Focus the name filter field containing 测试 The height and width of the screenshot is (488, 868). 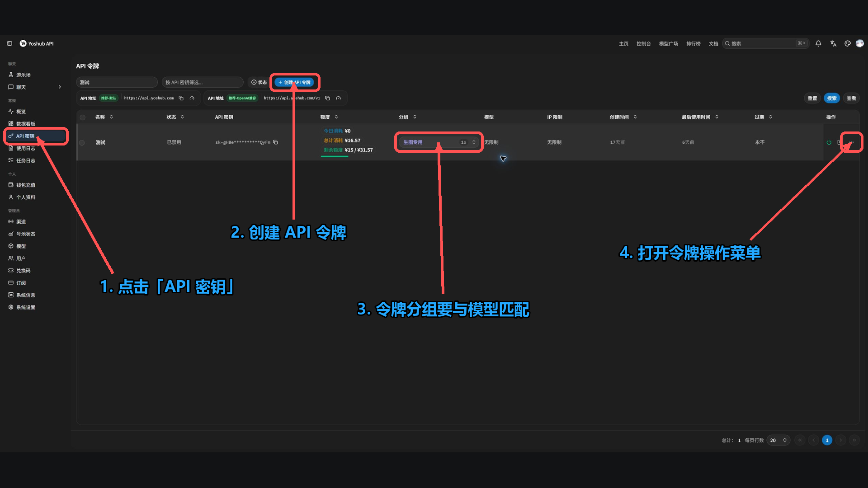pyautogui.click(x=117, y=82)
